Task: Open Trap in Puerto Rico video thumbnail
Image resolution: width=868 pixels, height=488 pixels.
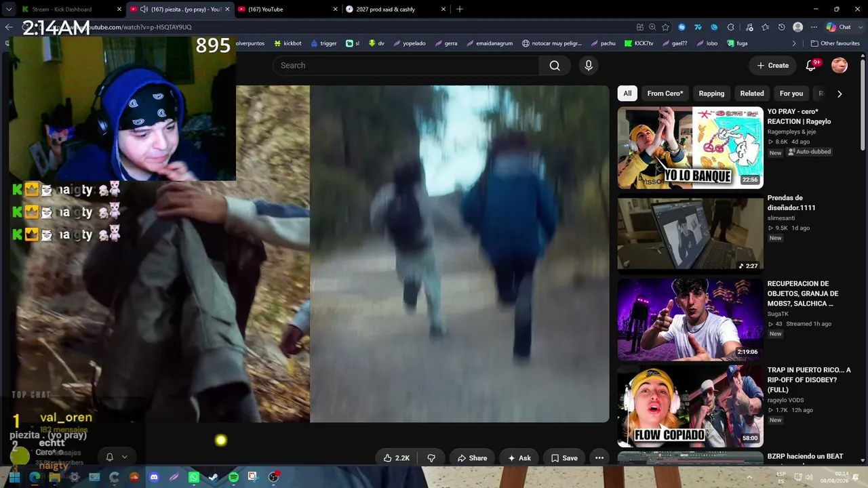Action: point(690,406)
